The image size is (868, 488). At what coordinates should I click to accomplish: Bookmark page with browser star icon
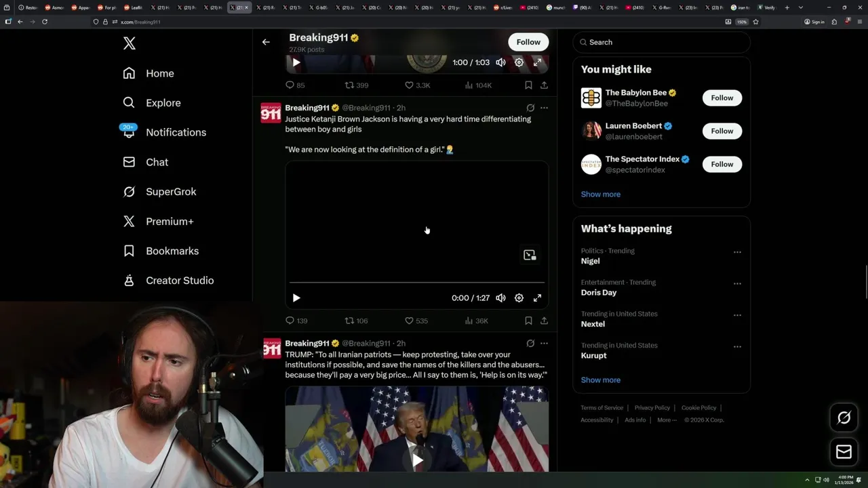coord(755,22)
